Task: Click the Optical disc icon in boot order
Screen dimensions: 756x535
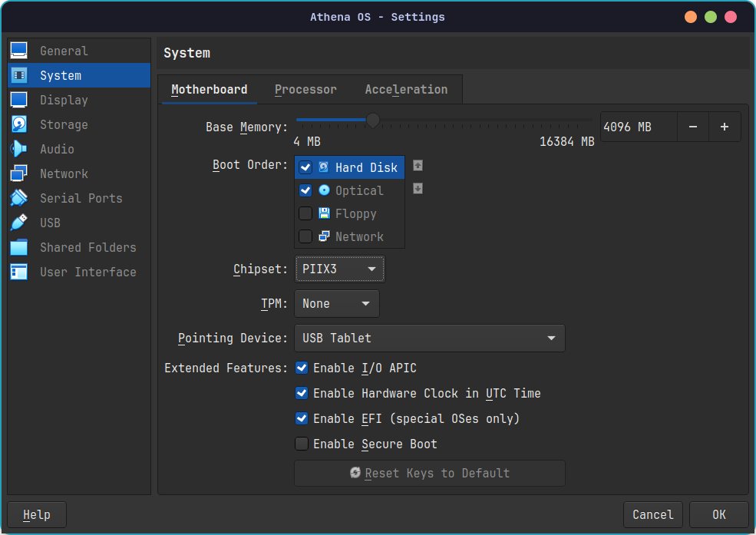Action: coord(324,190)
